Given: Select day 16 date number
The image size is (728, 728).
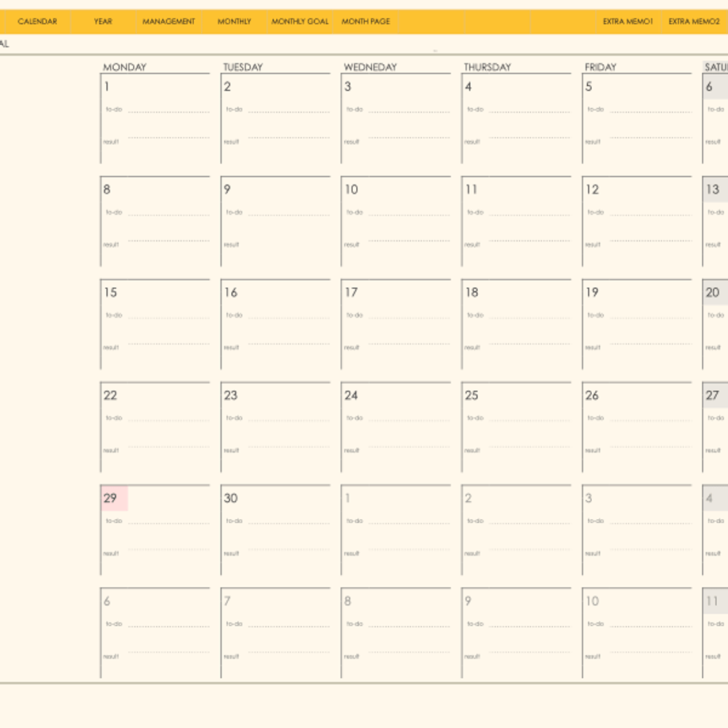Looking at the screenshot, I should click(231, 293).
